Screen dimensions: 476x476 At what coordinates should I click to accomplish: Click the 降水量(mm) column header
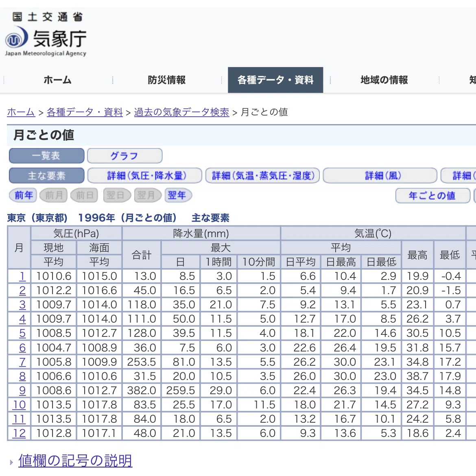[x=201, y=234]
